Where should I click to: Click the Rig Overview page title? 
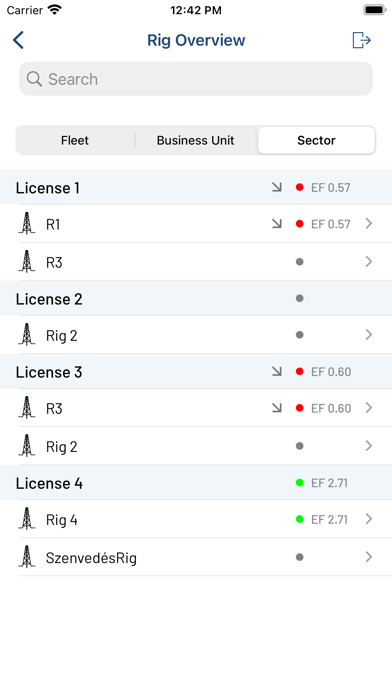(x=196, y=40)
